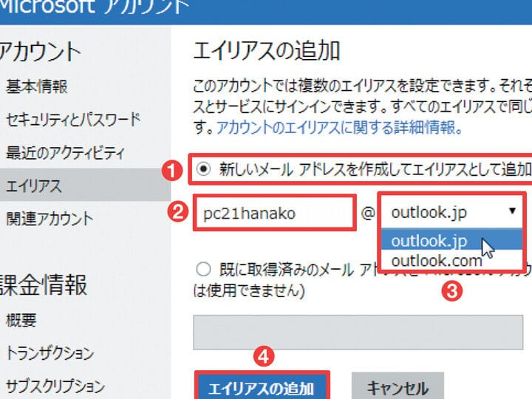Image resolution: width=532 pixels, height=399 pixels.
Task: Click the pc21hanako alias name field
Action: point(274,213)
